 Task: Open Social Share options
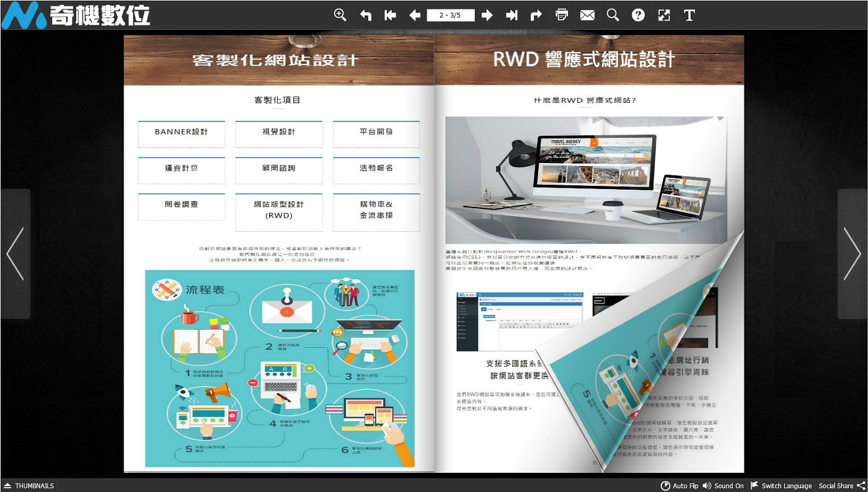[842, 486]
